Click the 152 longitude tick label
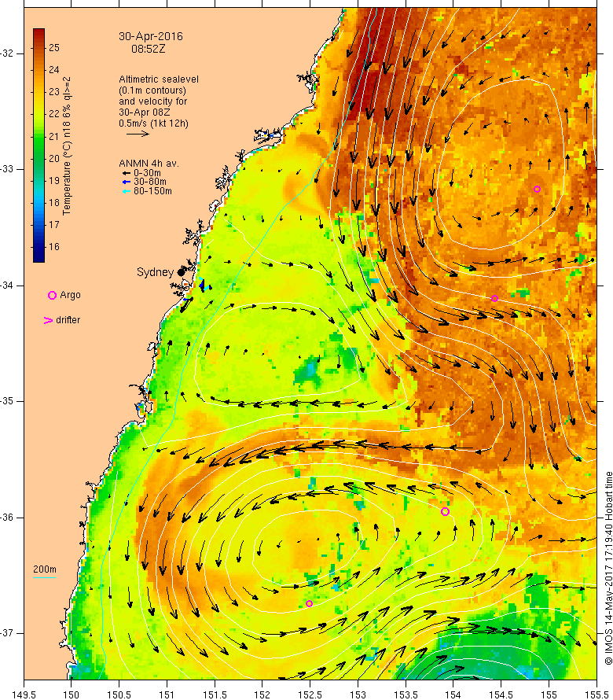This screenshot has height=700, width=613. tap(262, 694)
